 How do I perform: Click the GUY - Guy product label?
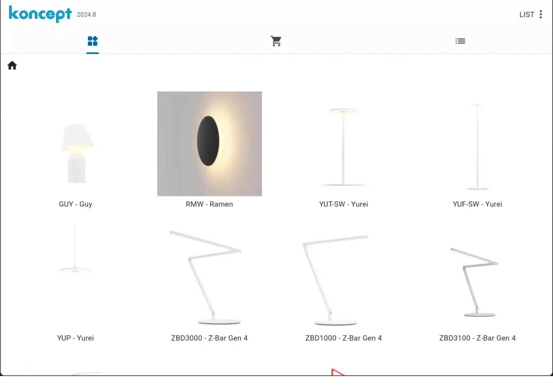[x=75, y=204]
